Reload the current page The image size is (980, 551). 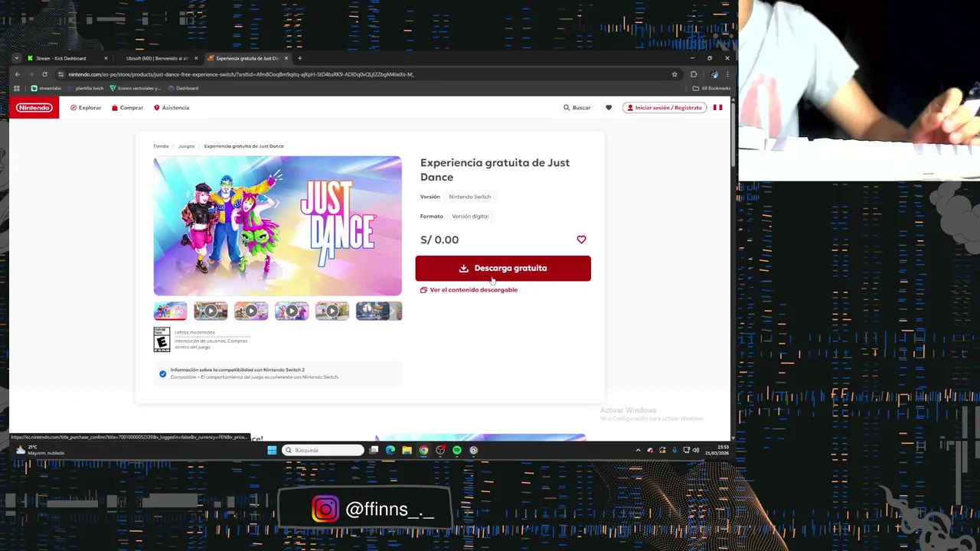coord(44,74)
